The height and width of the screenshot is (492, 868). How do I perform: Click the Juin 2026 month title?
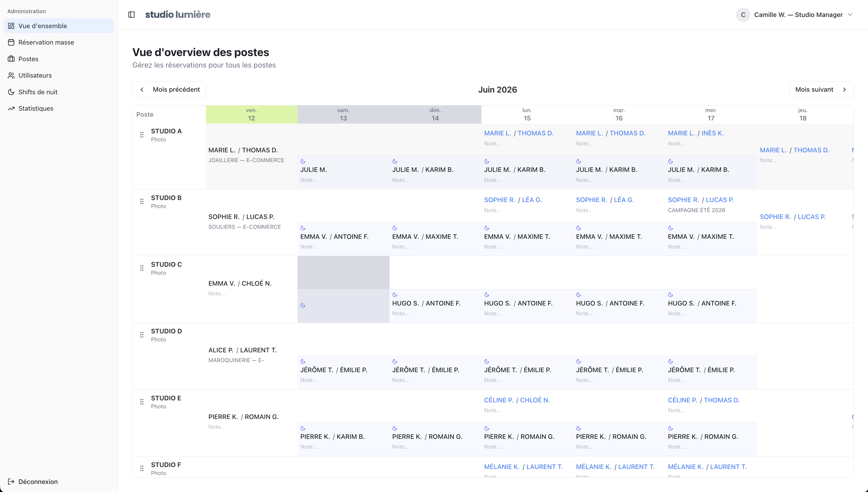pos(497,90)
